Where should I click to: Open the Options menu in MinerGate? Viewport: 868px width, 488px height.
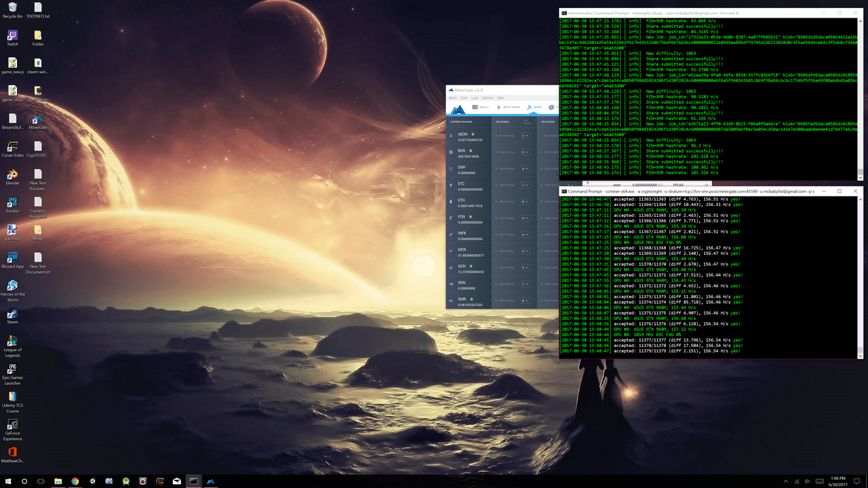pyautogui.click(x=488, y=98)
